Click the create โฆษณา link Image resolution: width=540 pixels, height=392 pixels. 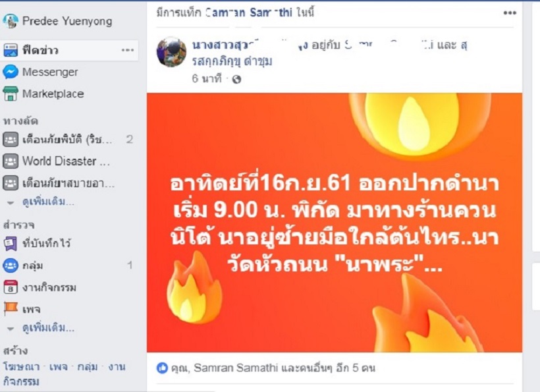coord(21,367)
